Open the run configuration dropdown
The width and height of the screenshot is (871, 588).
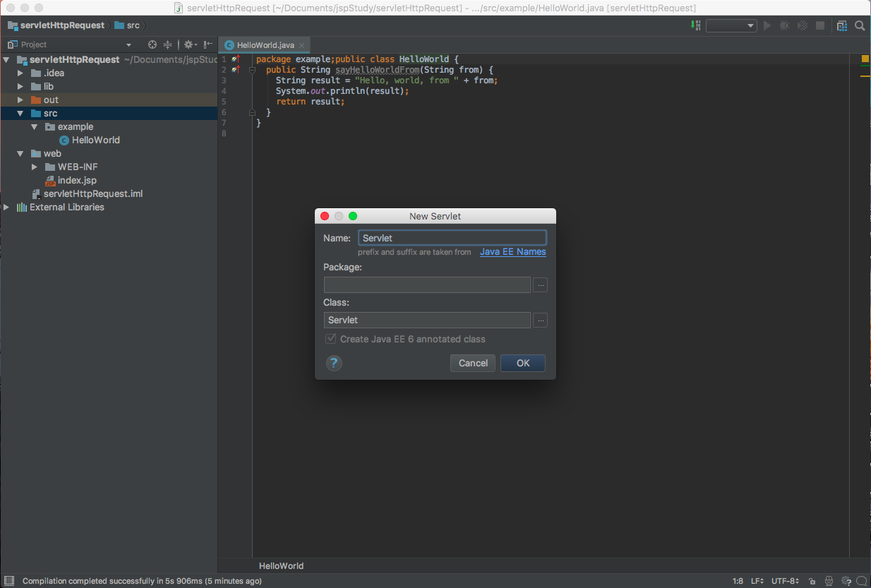point(731,25)
